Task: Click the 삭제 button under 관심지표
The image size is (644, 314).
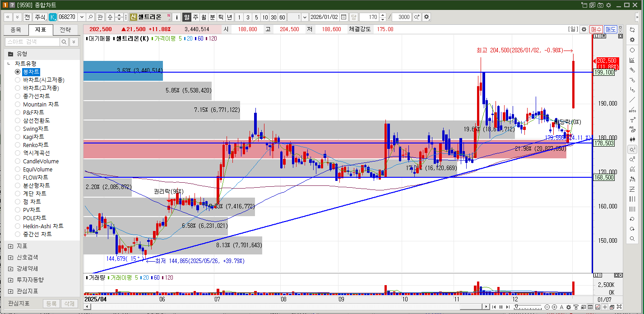Action: [69, 304]
